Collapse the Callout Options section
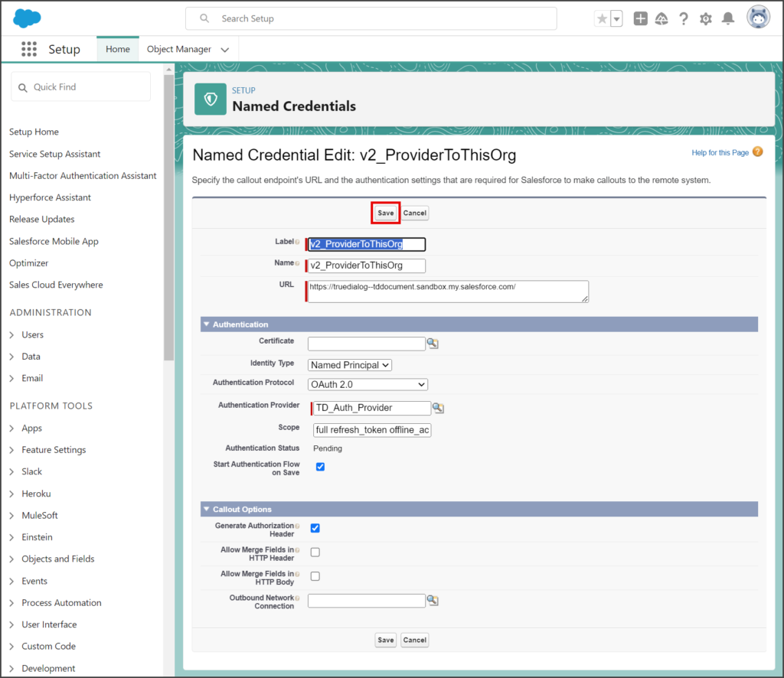Image resolution: width=784 pixels, height=678 pixels. pyautogui.click(x=207, y=509)
